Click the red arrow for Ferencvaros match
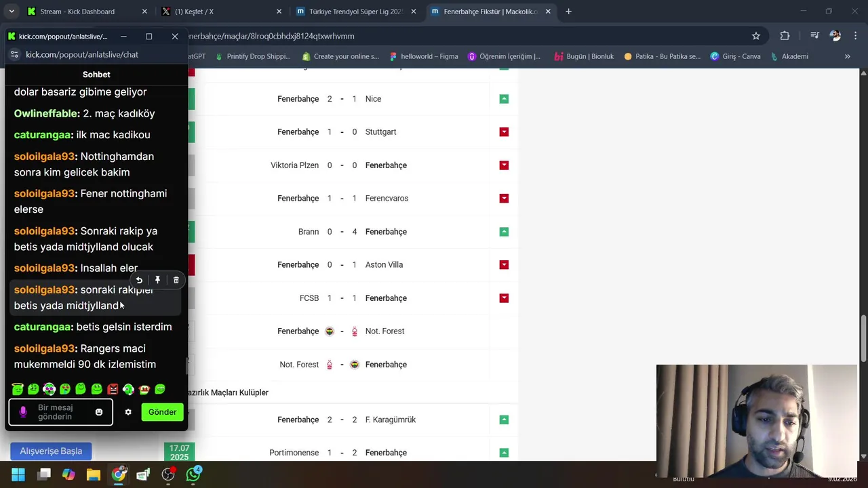This screenshot has height=488, width=868. coord(504,199)
